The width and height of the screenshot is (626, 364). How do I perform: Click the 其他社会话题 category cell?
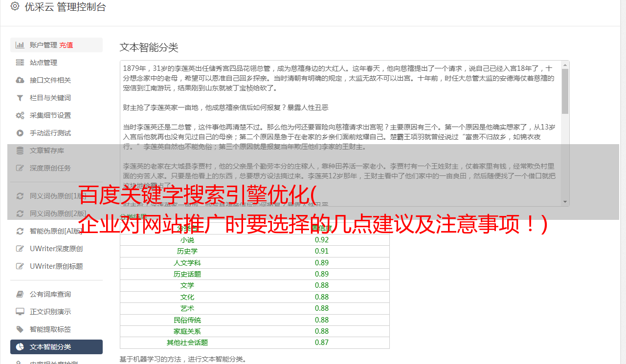187,343
